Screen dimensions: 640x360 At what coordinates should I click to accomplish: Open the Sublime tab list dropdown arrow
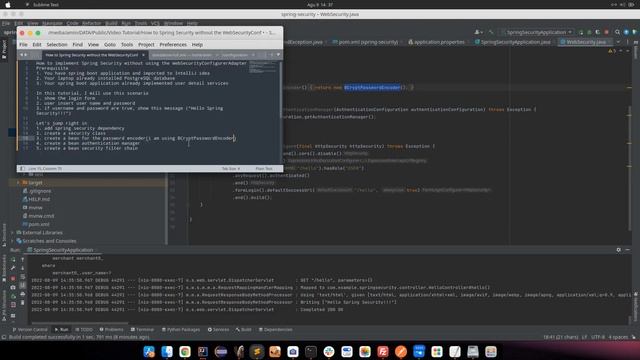[278, 55]
